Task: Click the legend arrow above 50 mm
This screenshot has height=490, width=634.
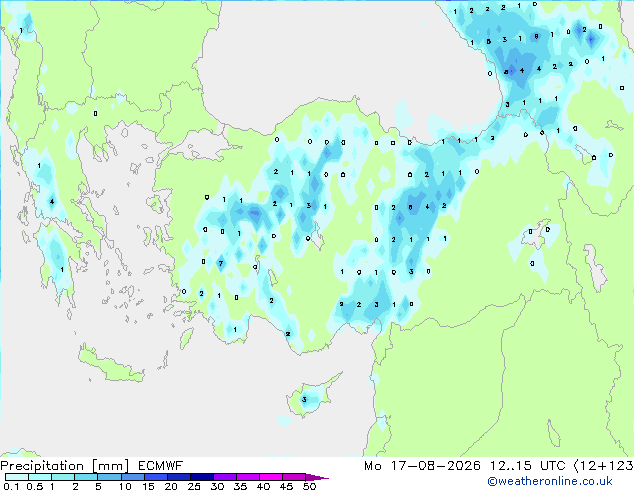Action: [317, 477]
